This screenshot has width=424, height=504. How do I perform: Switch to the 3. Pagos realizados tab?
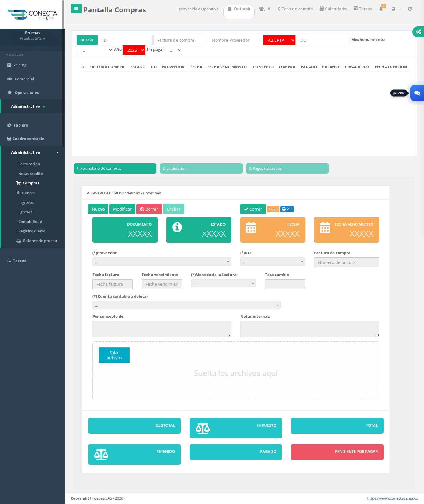(287, 169)
